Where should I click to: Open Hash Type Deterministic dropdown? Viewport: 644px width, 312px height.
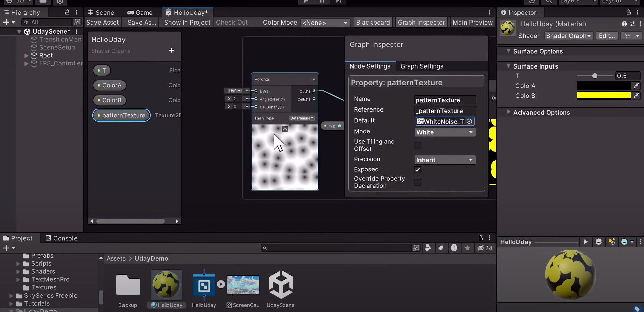coord(302,118)
